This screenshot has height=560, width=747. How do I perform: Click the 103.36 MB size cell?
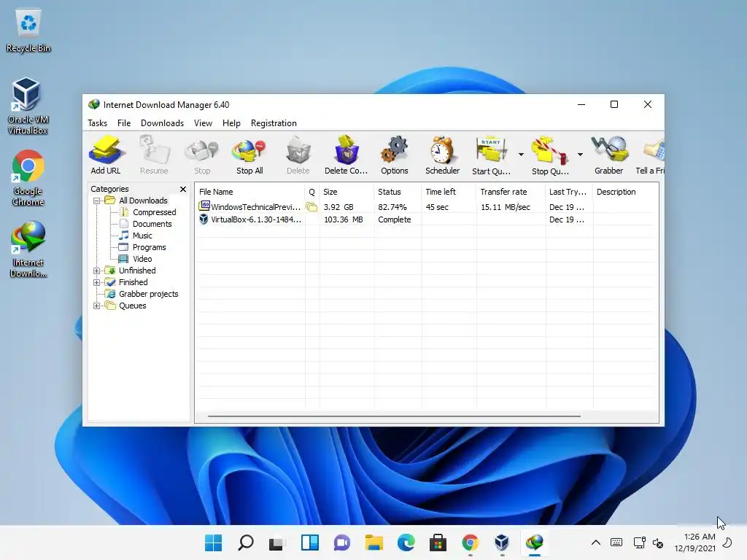click(x=344, y=219)
